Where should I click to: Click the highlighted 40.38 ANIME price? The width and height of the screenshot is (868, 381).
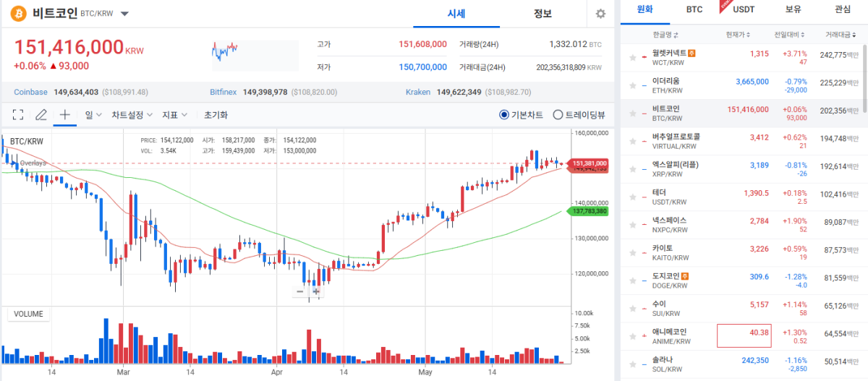(745, 336)
